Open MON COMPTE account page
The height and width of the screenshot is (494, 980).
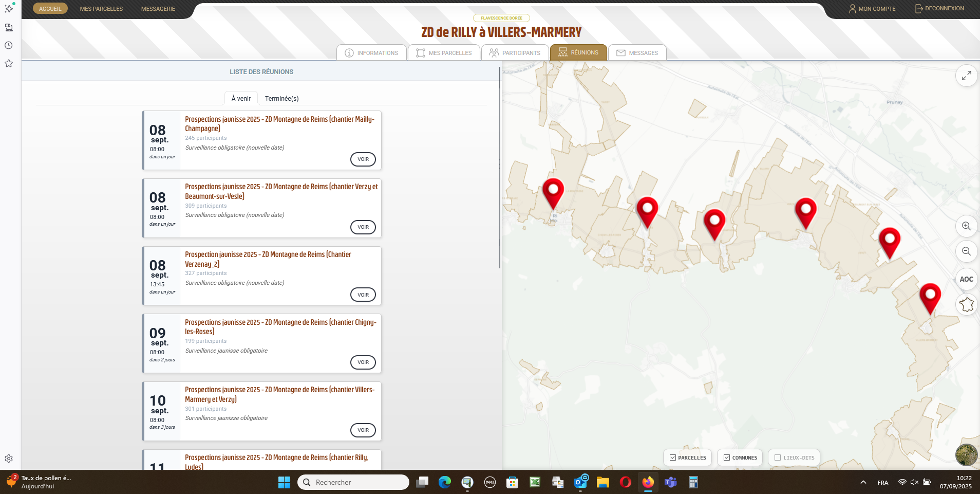pyautogui.click(x=872, y=9)
